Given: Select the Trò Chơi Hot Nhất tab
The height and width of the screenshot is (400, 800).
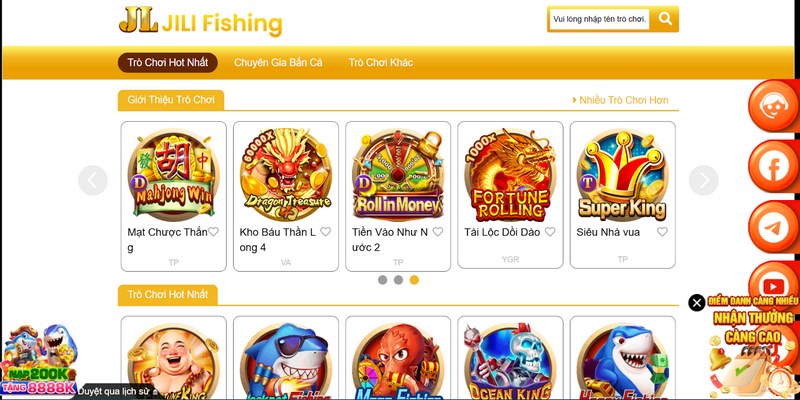Looking at the screenshot, I should [168, 63].
